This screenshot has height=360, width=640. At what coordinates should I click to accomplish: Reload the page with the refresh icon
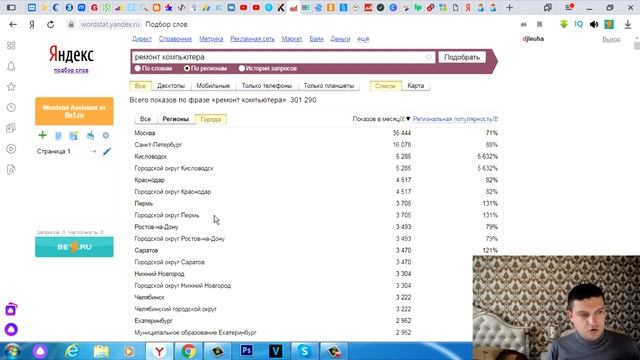(x=50, y=24)
